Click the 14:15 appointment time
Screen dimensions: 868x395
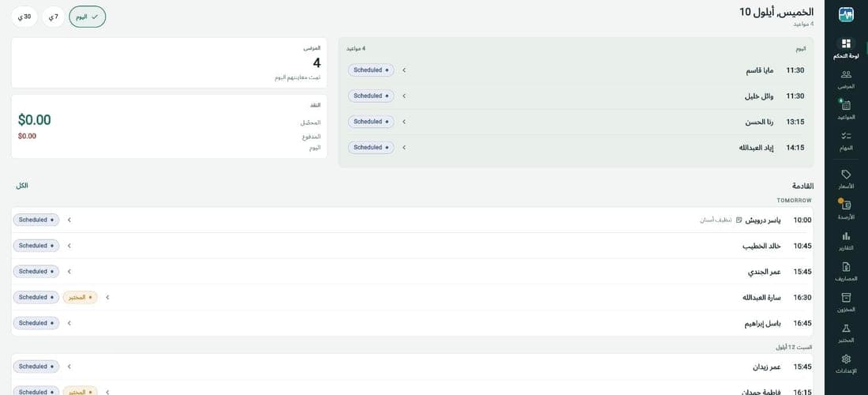coord(795,148)
